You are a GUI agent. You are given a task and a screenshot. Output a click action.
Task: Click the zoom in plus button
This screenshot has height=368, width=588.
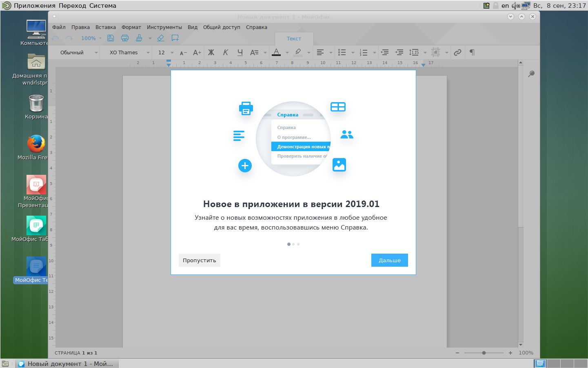(510, 353)
